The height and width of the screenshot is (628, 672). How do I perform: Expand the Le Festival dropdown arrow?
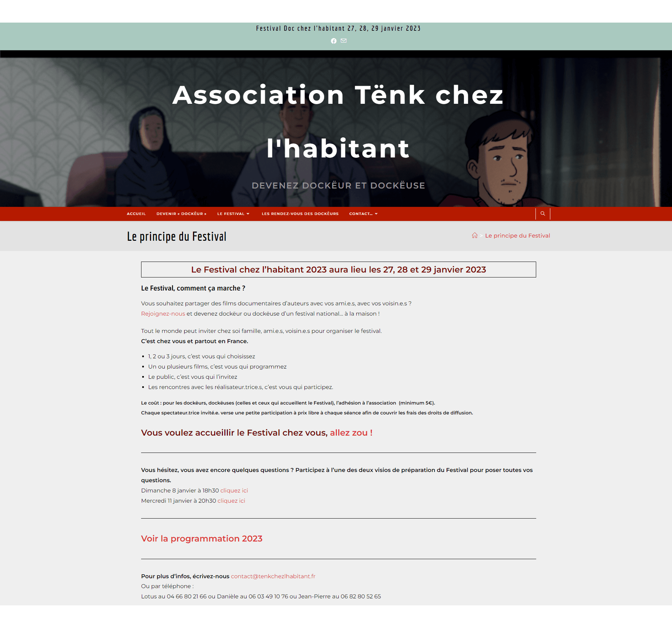248,214
